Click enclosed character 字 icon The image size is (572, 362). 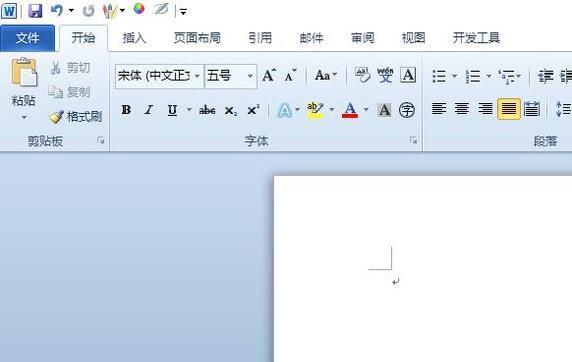(407, 110)
